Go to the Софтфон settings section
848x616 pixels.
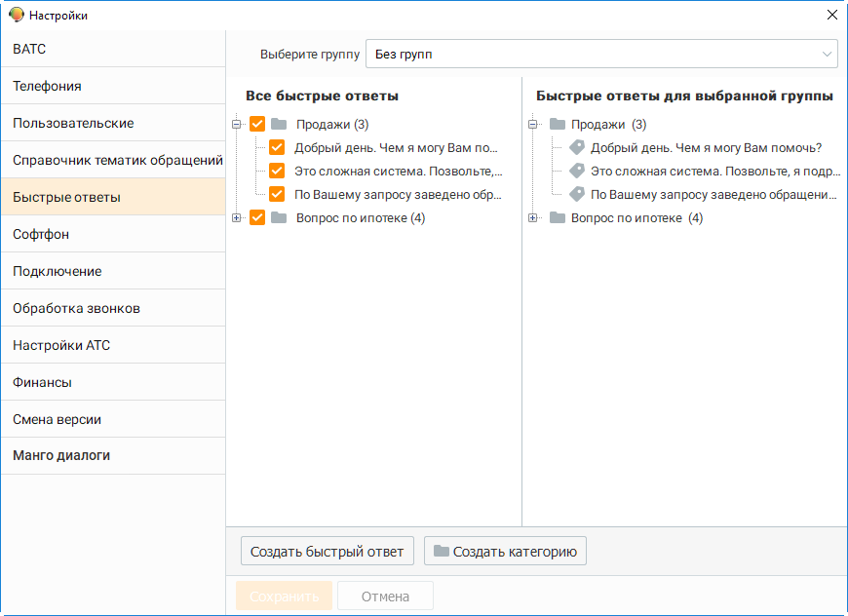[113, 234]
